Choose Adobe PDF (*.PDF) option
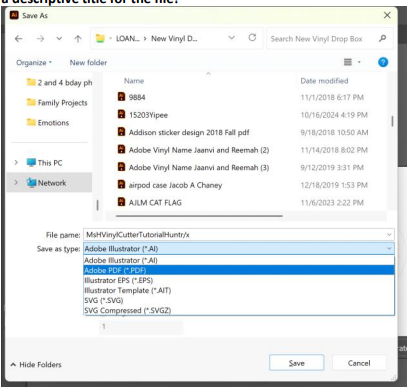 [239, 270]
